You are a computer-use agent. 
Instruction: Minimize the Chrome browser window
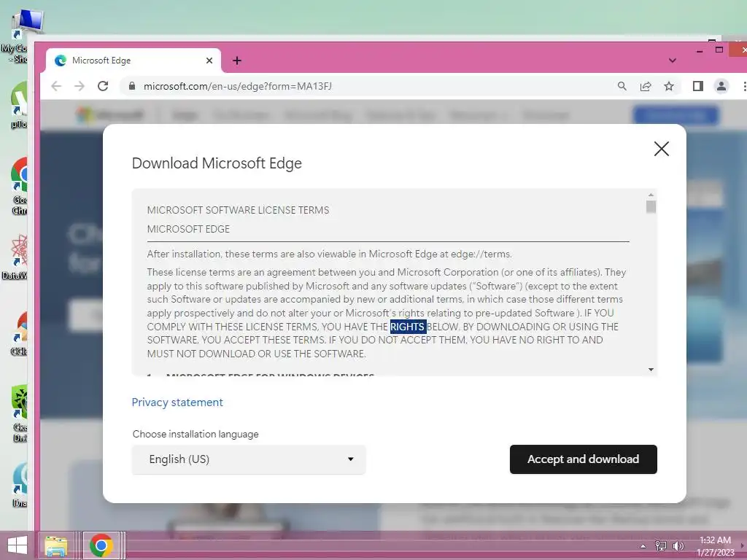(700, 50)
